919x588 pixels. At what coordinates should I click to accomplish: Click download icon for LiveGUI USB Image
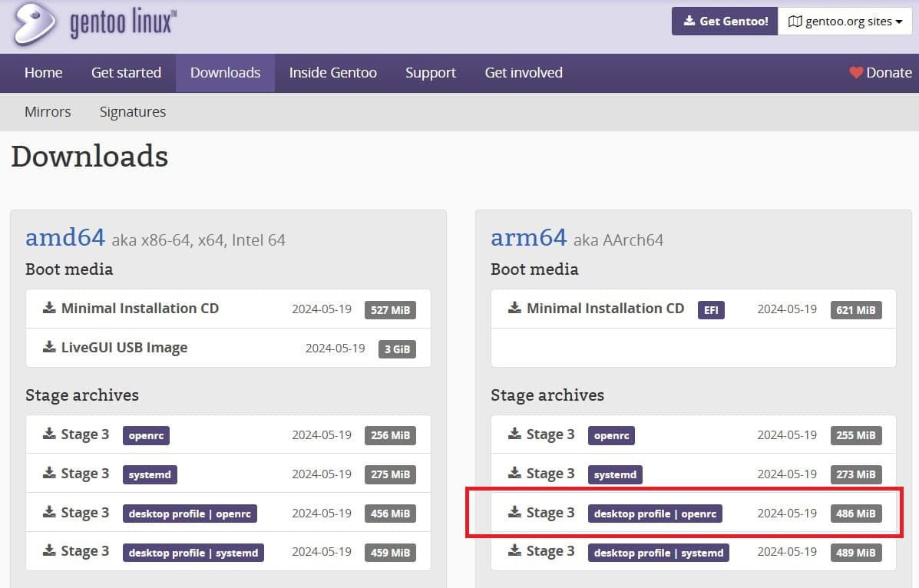click(48, 348)
